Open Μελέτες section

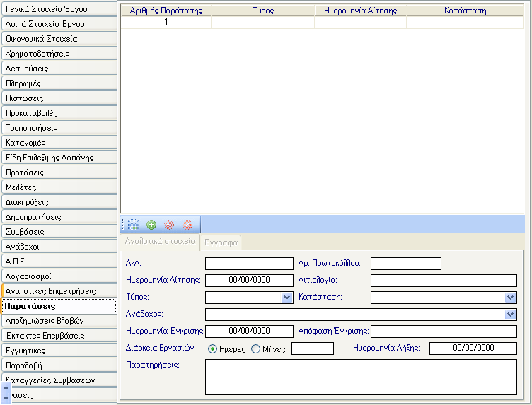[x=59, y=187]
